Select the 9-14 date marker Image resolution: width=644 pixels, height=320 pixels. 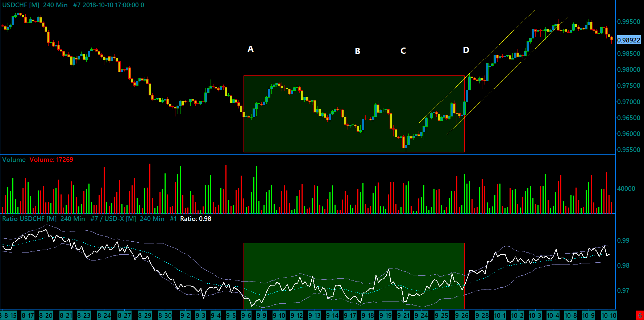(332, 315)
